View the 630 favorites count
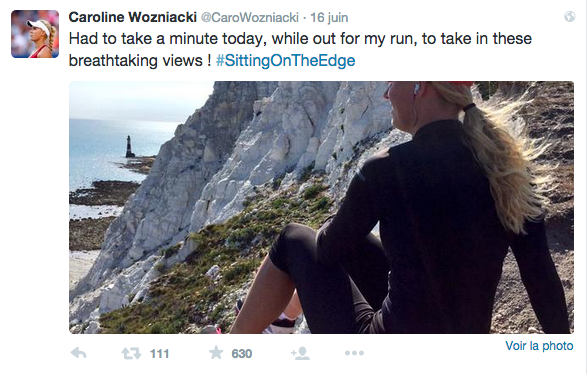 pyautogui.click(x=241, y=353)
